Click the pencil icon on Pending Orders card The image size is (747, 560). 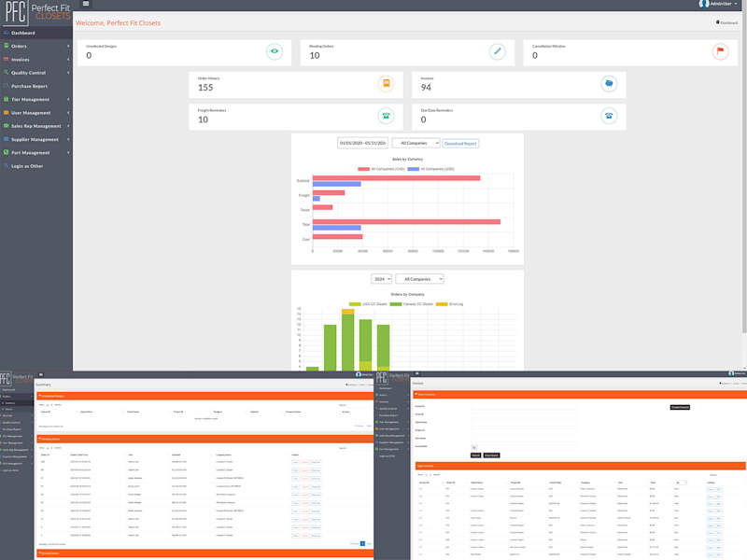tap(498, 51)
